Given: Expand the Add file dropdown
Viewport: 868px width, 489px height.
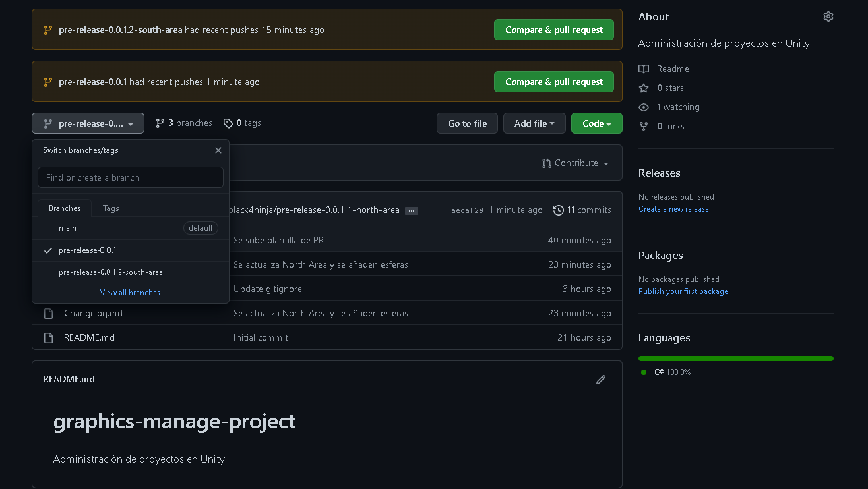Looking at the screenshot, I should 534,123.
